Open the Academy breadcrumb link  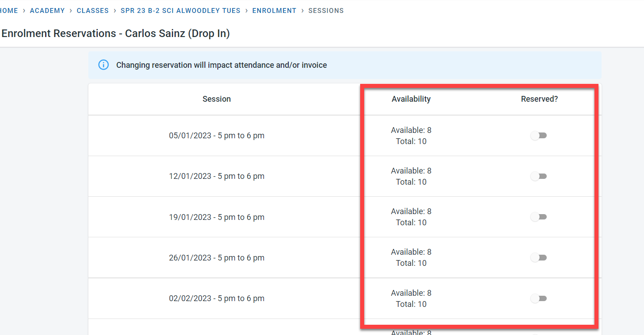click(47, 11)
